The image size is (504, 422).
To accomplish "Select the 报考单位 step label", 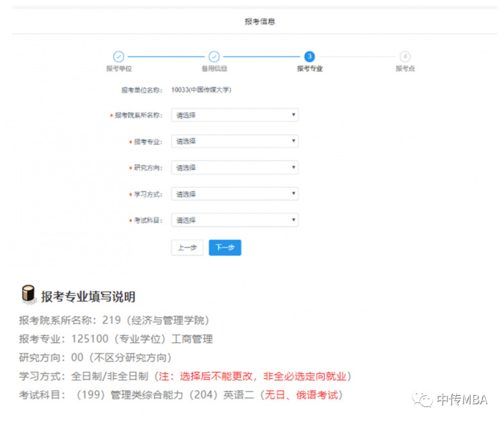I will pyautogui.click(x=119, y=69).
